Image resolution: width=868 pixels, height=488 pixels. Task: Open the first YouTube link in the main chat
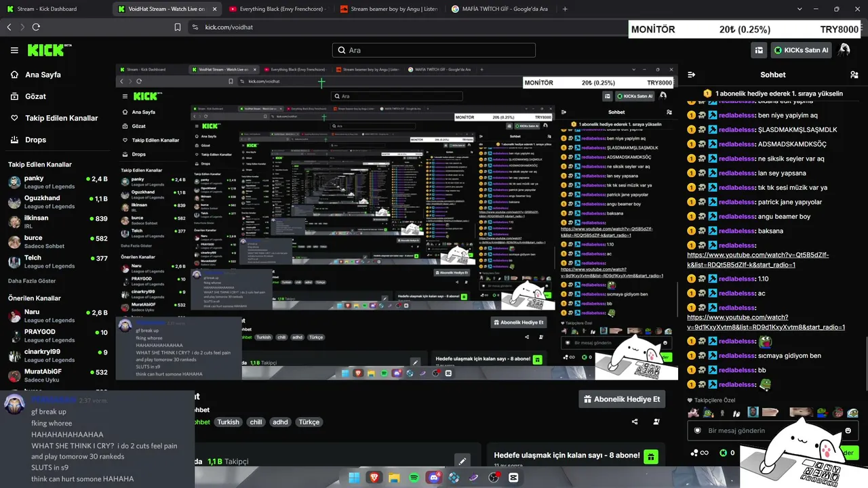tap(757, 260)
